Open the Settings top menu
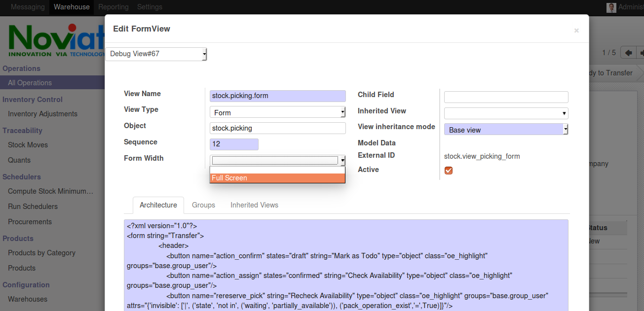 pos(150,7)
